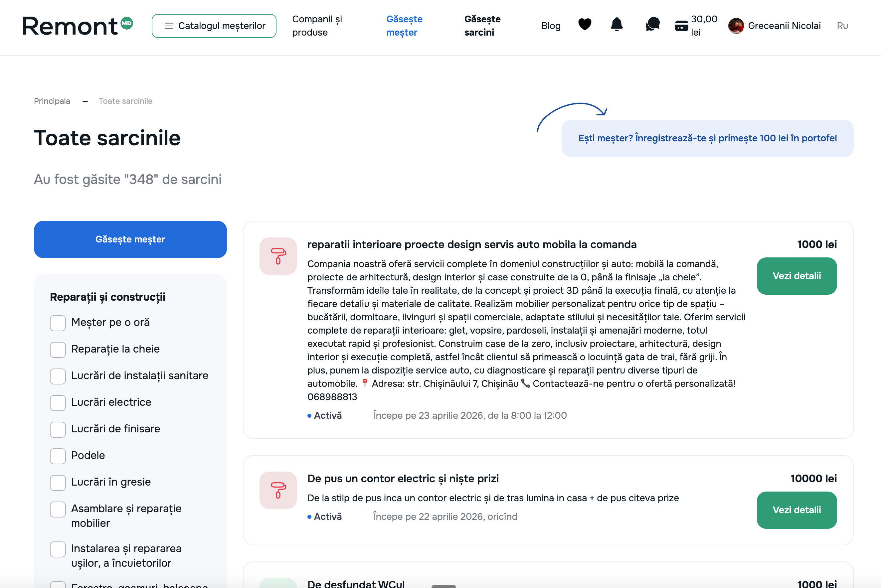Click user profile avatar photo
The image size is (881, 588).
click(736, 26)
